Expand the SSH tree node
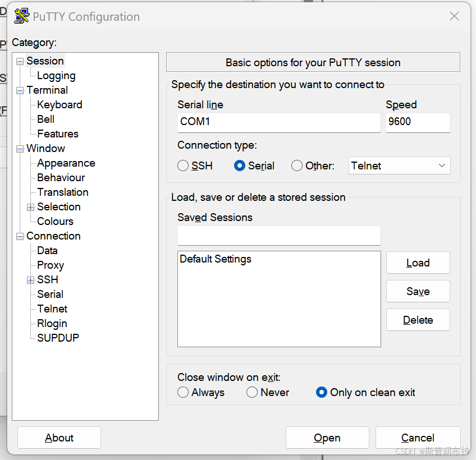Image resolution: width=476 pixels, height=460 pixels. pos(30,280)
